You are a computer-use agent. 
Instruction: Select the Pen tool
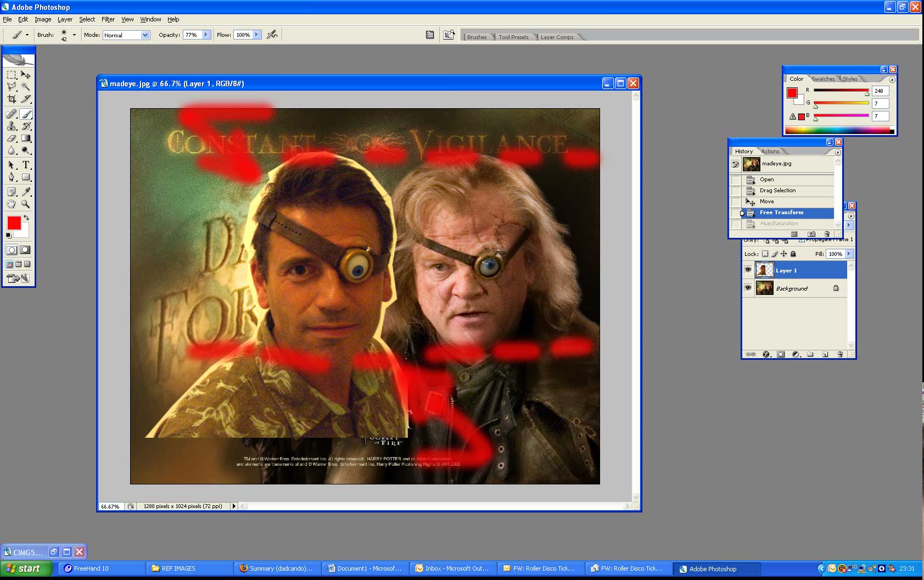pos(12,177)
